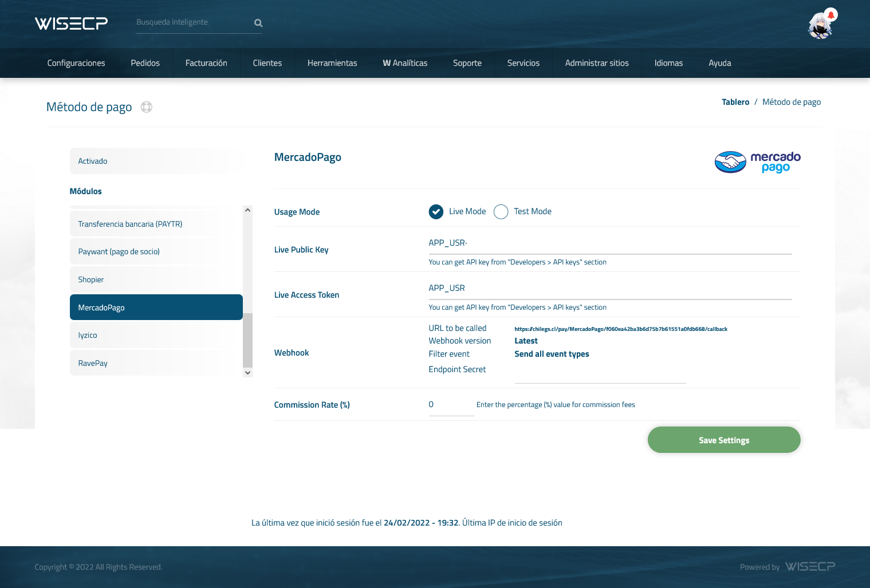Select the RavePay module
Screen dimensions: 870x588
pos(156,363)
